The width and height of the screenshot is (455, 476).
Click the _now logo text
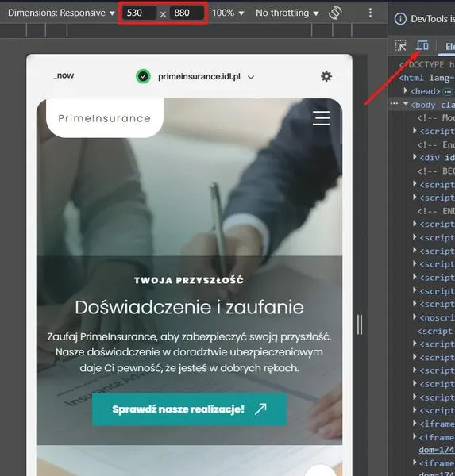click(64, 75)
